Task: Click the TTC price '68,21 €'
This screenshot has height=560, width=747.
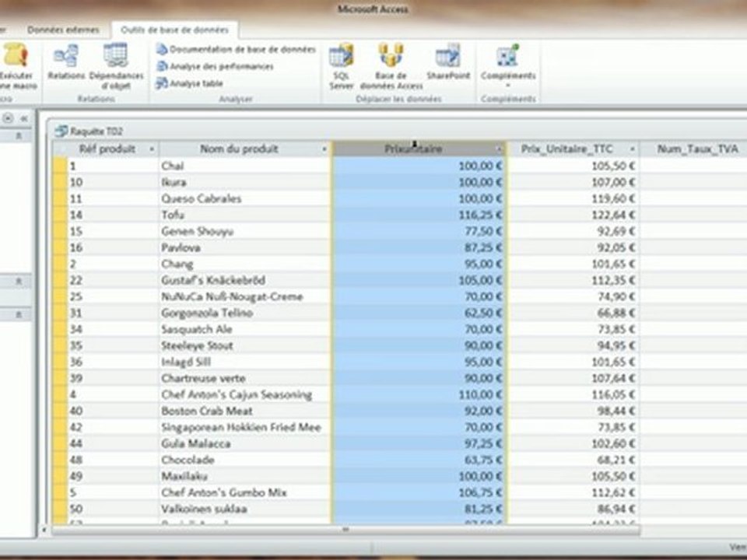Action: click(616, 460)
